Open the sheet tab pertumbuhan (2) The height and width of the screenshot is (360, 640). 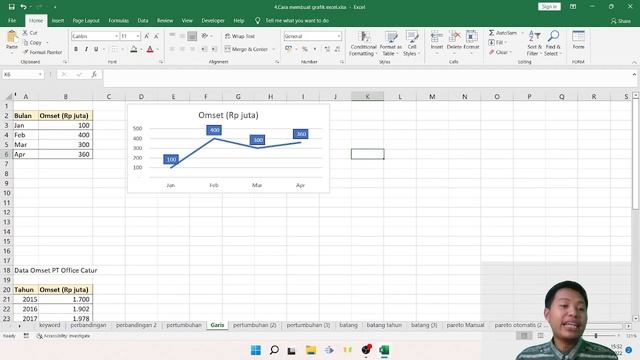click(255, 325)
